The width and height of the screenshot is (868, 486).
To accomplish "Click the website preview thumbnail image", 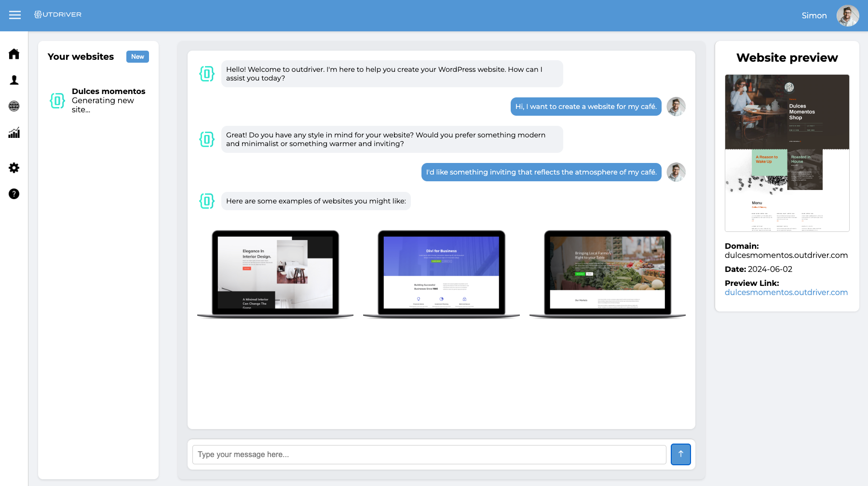I will [x=787, y=153].
